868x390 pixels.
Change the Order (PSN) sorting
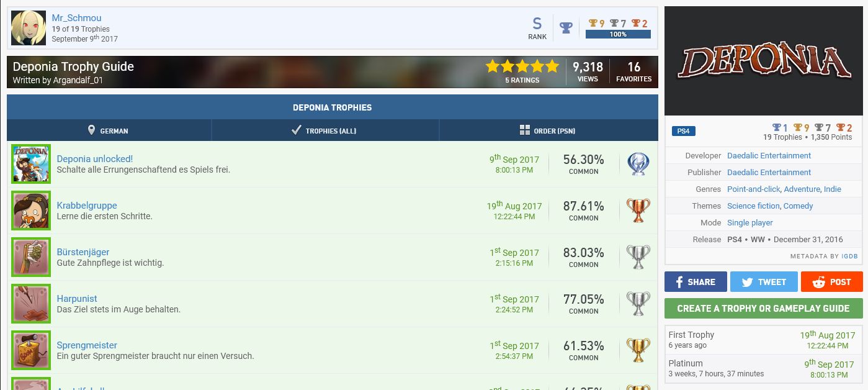pyautogui.click(x=548, y=130)
